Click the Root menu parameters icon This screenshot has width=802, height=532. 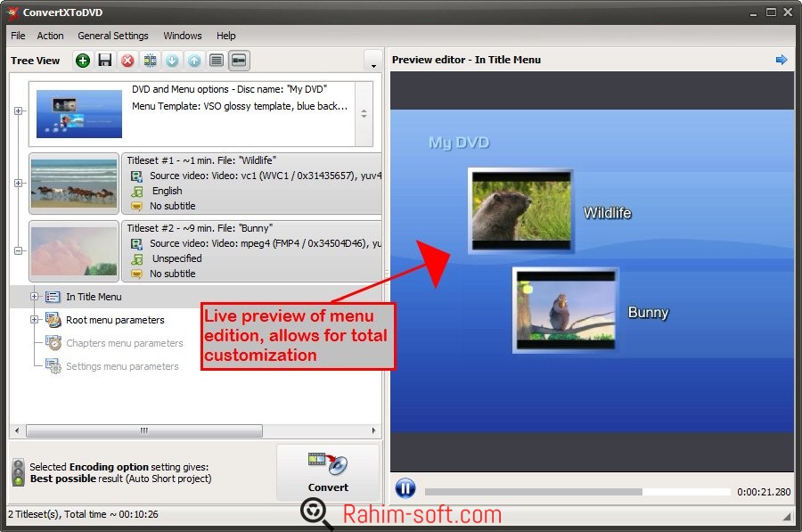click(53, 320)
